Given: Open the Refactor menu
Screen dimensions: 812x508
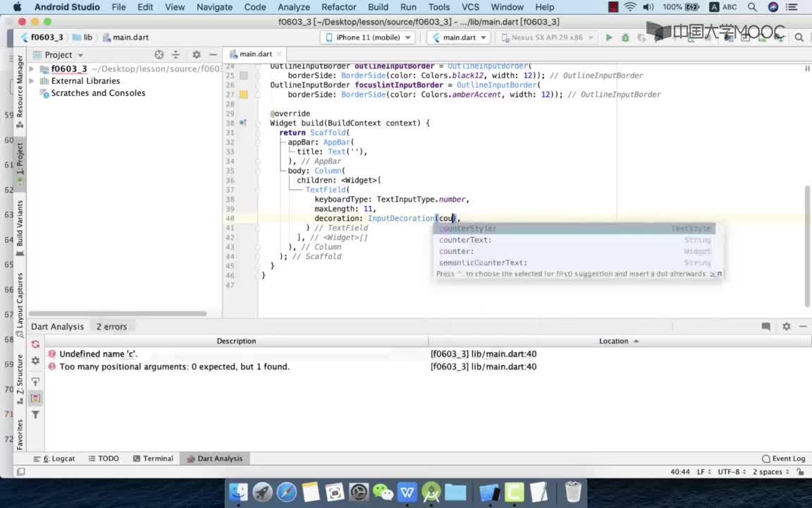Looking at the screenshot, I should pos(338,7).
